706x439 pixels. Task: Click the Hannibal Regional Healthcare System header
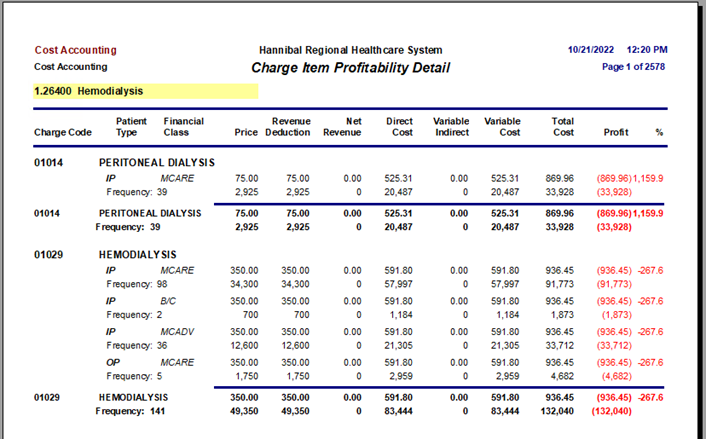tap(350, 50)
